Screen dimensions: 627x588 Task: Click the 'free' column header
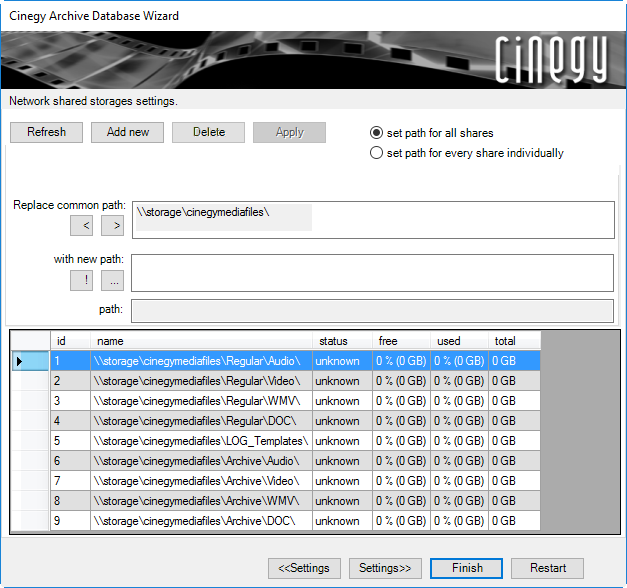[401, 341]
